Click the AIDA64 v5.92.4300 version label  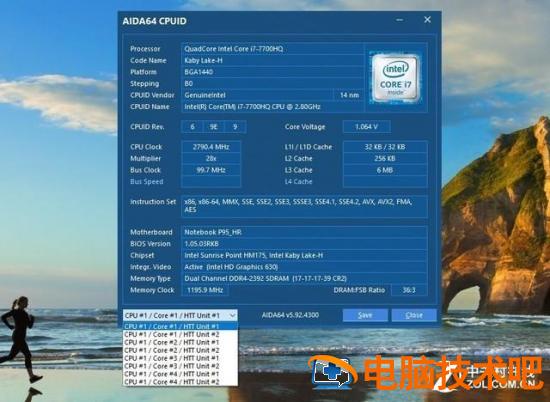coord(290,315)
